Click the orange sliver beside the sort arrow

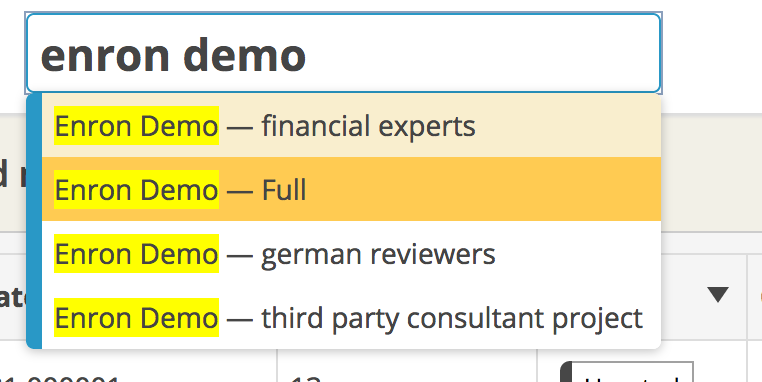(760, 296)
